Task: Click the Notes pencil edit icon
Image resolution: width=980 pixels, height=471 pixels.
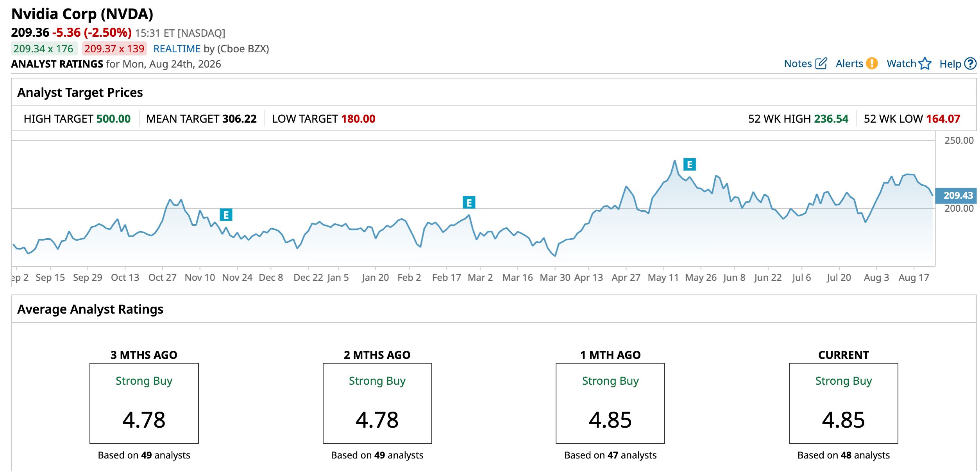Action: (821, 63)
